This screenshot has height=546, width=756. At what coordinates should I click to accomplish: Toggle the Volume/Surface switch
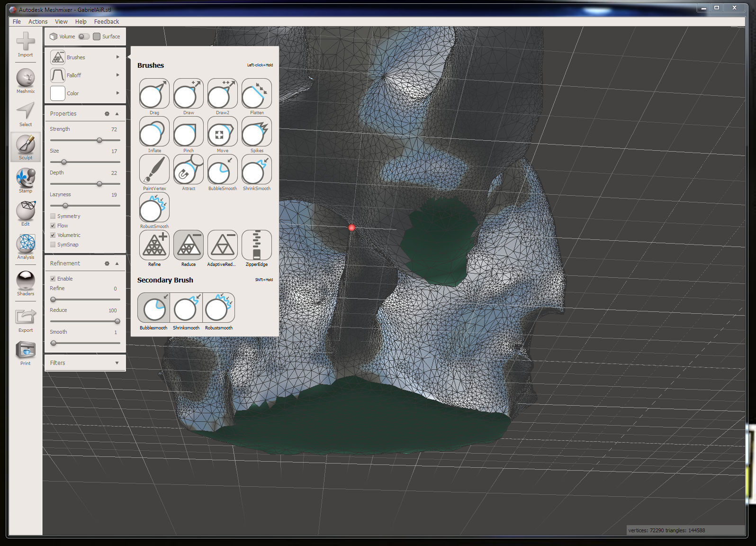pyautogui.click(x=84, y=36)
